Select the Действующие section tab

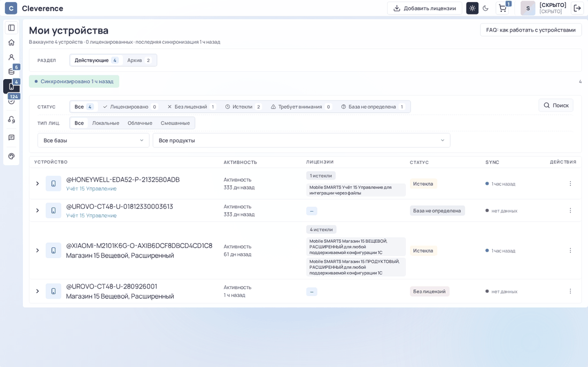pos(96,60)
